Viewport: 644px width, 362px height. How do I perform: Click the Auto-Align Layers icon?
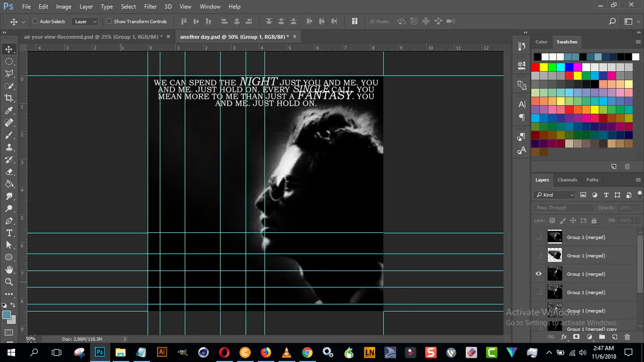click(355, 21)
